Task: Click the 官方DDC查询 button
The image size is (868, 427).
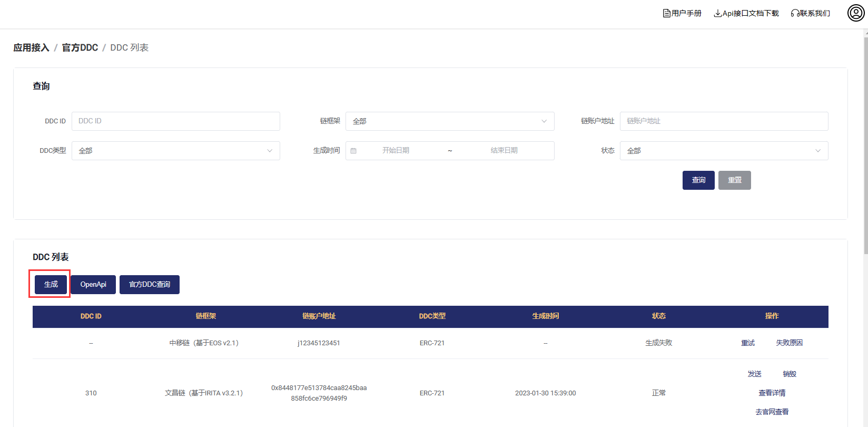Action: pyautogui.click(x=150, y=285)
